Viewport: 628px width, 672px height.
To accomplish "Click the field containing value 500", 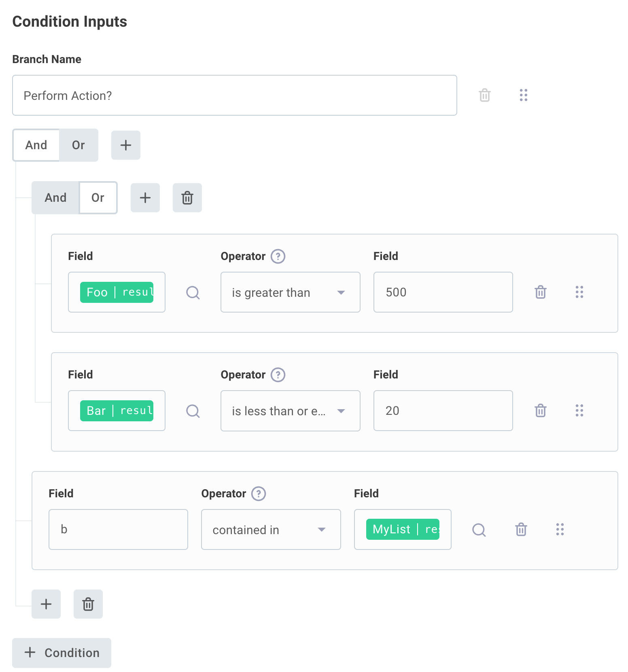I will point(443,292).
